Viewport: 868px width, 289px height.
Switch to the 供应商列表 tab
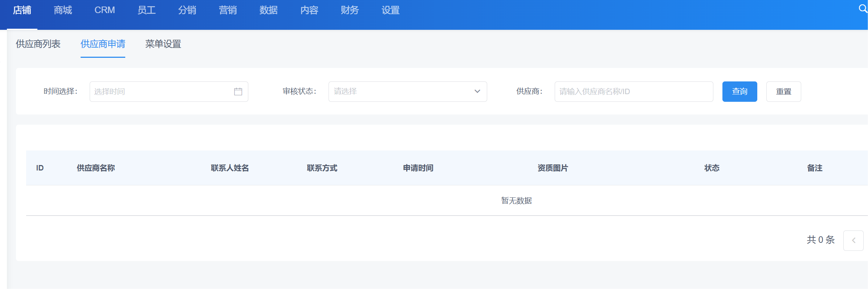(x=38, y=44)
